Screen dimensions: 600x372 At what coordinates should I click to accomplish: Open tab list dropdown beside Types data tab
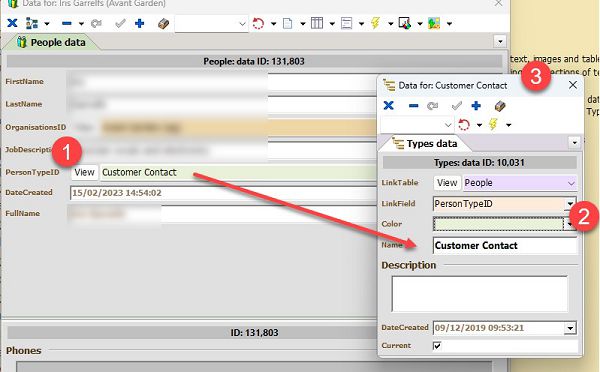point(574,143)
